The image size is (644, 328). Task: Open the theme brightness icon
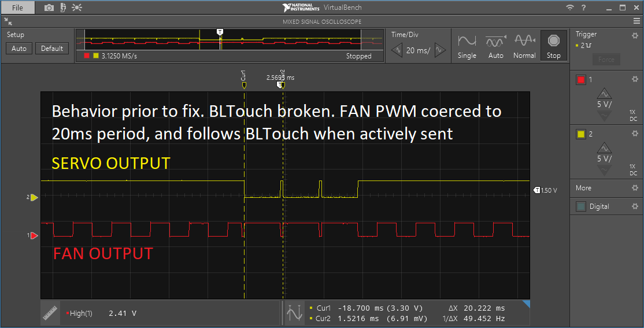pyautogui.click(x=77, y=8)
